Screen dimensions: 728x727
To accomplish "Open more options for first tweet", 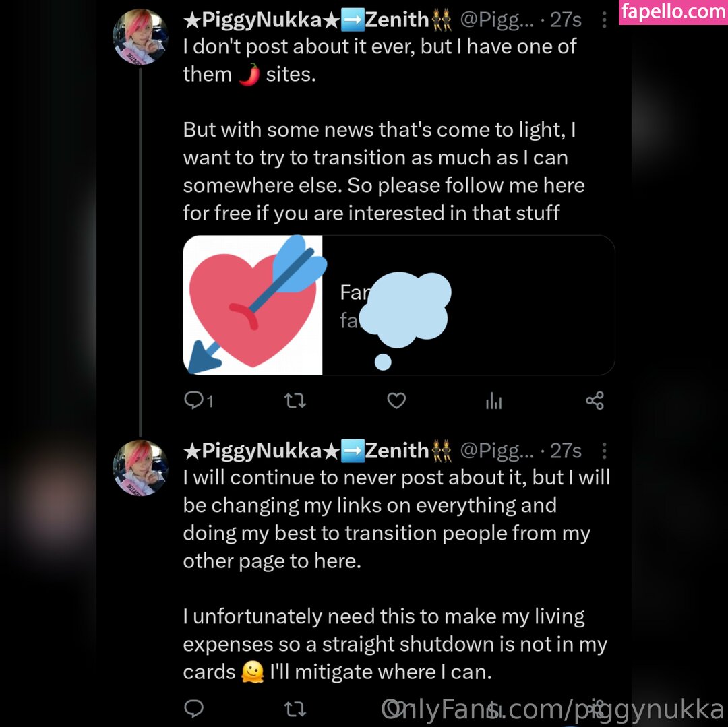I will tap(604, 20).
